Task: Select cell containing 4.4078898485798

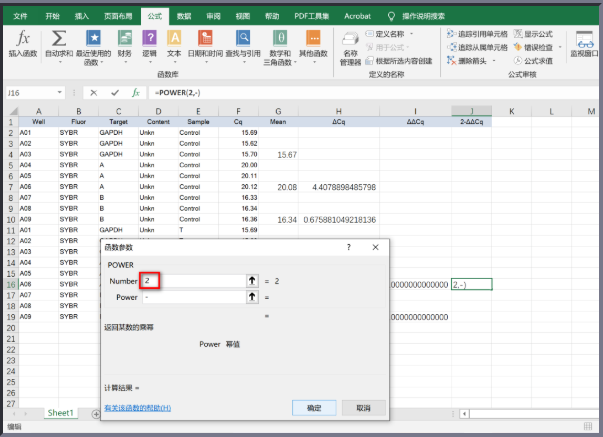Action: [x=339, y=187]
